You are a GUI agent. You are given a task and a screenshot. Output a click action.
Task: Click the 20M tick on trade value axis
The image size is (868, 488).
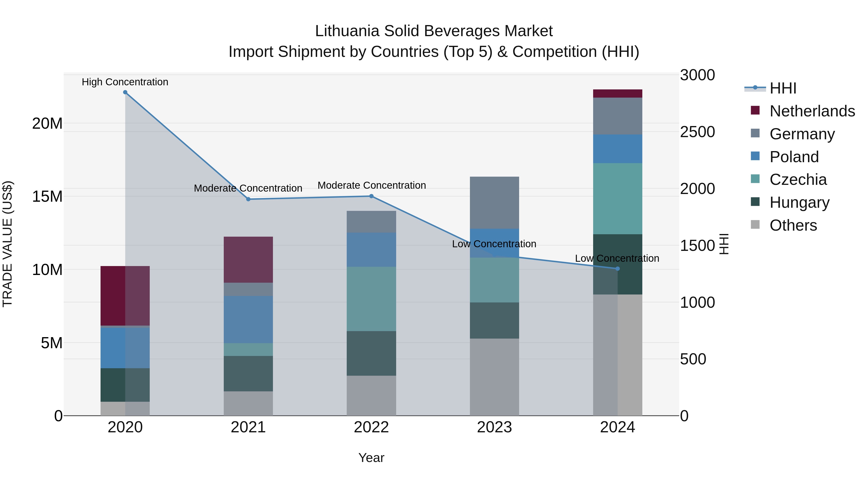47,123
